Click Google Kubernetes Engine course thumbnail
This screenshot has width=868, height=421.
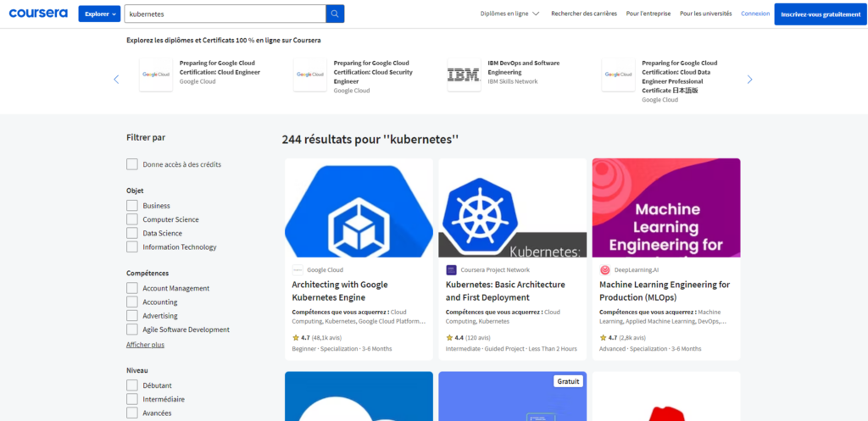click(x=359, y=208)
